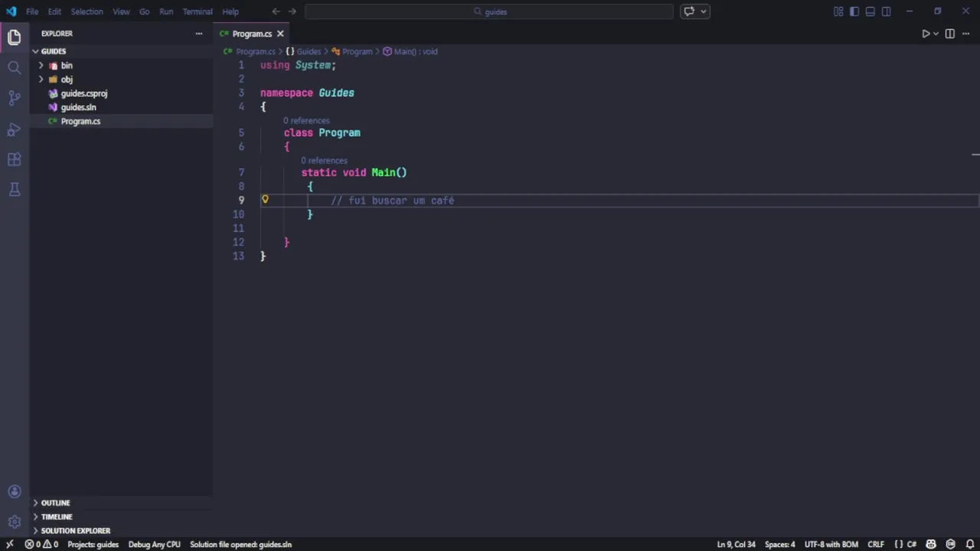Click the lightbulb code action on line 9
The image size is (980, 551).
click(265, 200)
